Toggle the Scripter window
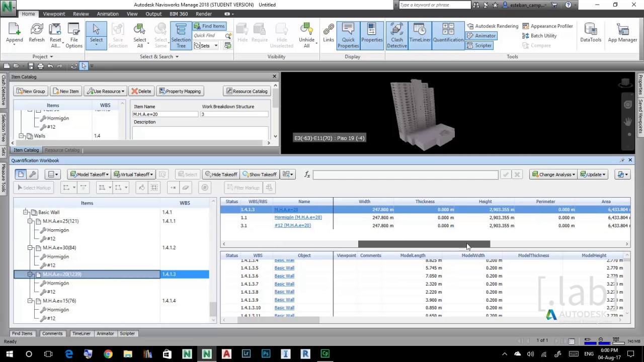Image resolution: width=644 pixels, height=362 pixels. tap(479, 45)
